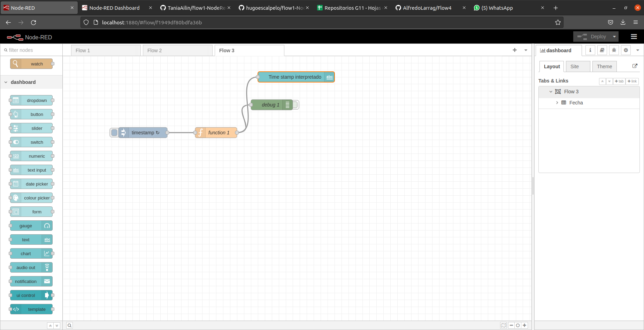Expand the Fecha group under Flow 3
Screen dimensions: 644x330
point(557,102)
